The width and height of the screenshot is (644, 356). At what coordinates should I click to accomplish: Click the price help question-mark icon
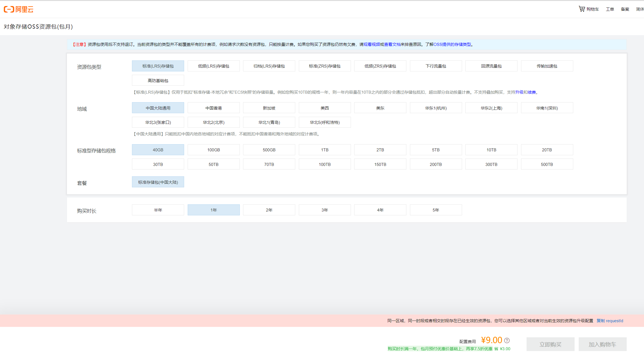click(x=507, y=340)
